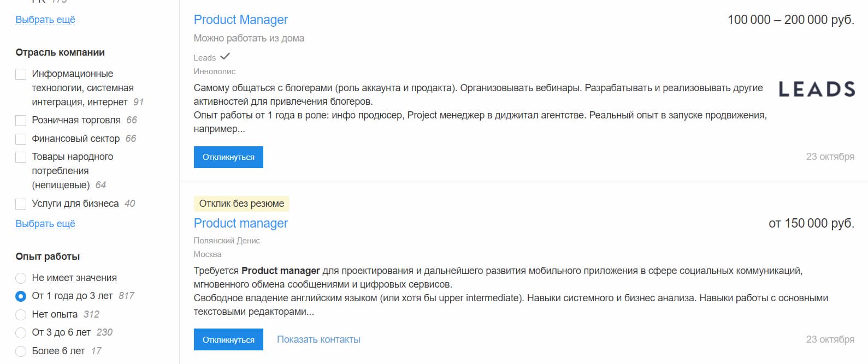
Task: Enable the Услуги для бизнеса filter
Action: [20, 202]
